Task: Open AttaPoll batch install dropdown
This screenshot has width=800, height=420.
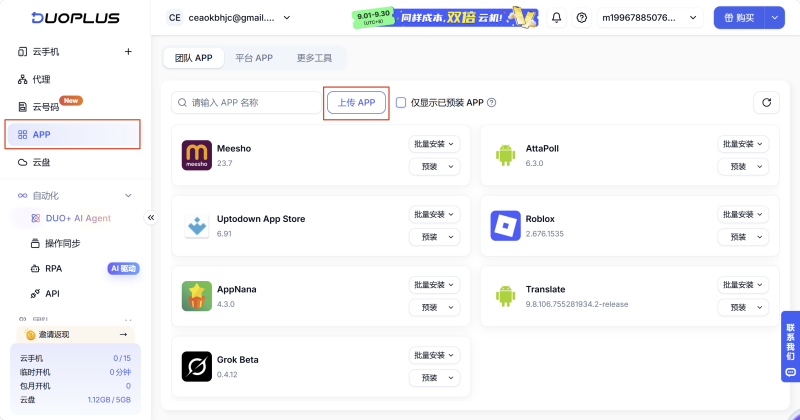Action: tap(743, 144)
